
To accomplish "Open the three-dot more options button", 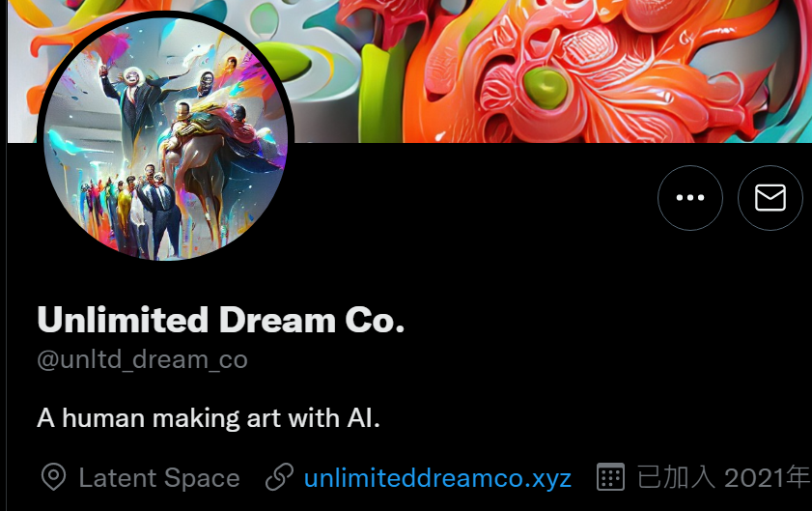I will [689, 197].
